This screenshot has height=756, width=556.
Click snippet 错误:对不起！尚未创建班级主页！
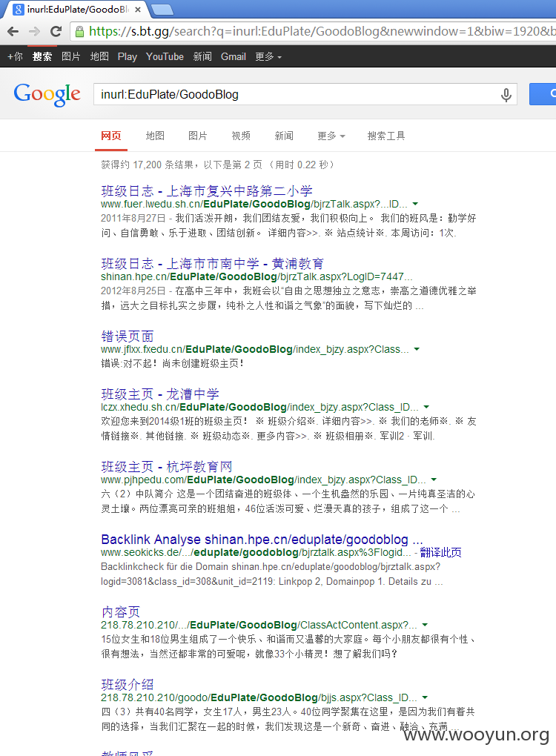coord(172,363)
